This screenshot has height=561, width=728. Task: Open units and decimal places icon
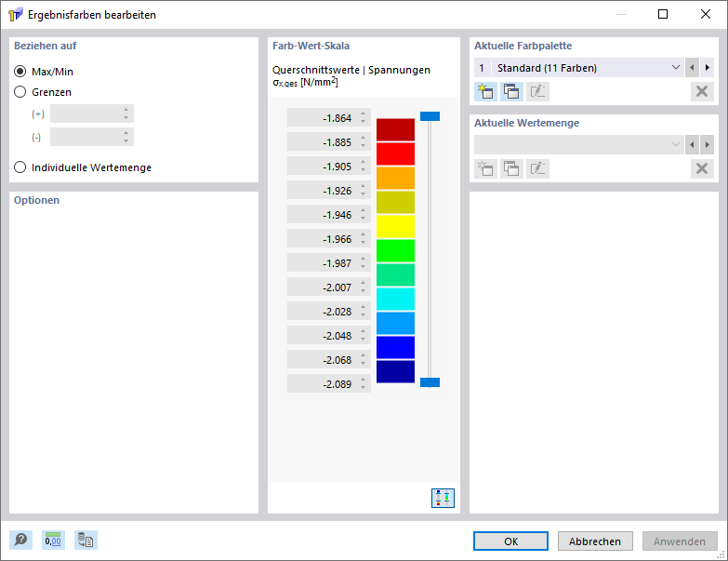click(x=53, y=541)
